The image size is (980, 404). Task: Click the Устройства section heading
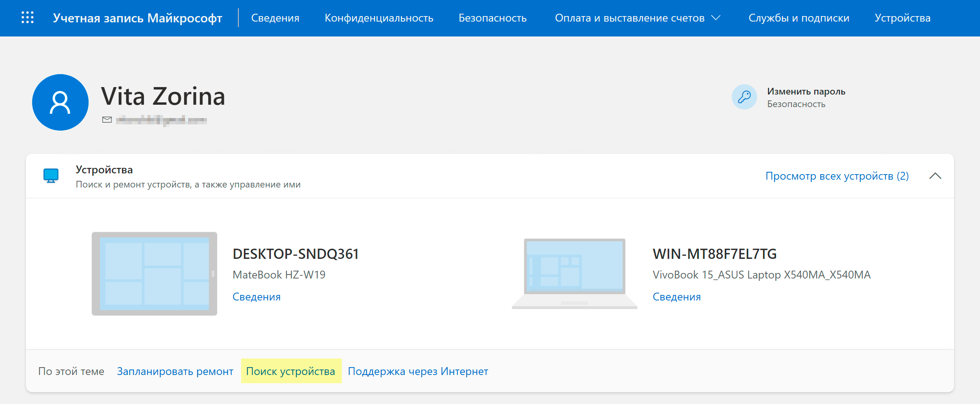104,169
